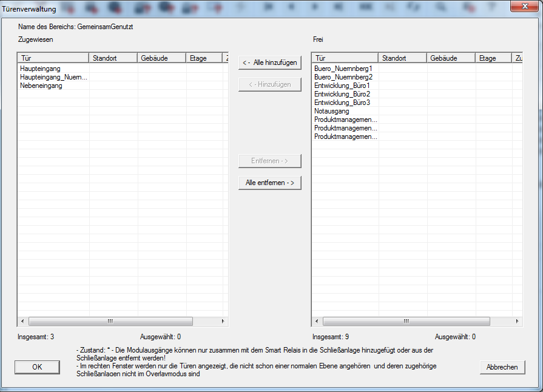Screen dimensions: 543x392
Task: Select Nebeneingang in the Zugewiesen list
Action: (41, 86)
